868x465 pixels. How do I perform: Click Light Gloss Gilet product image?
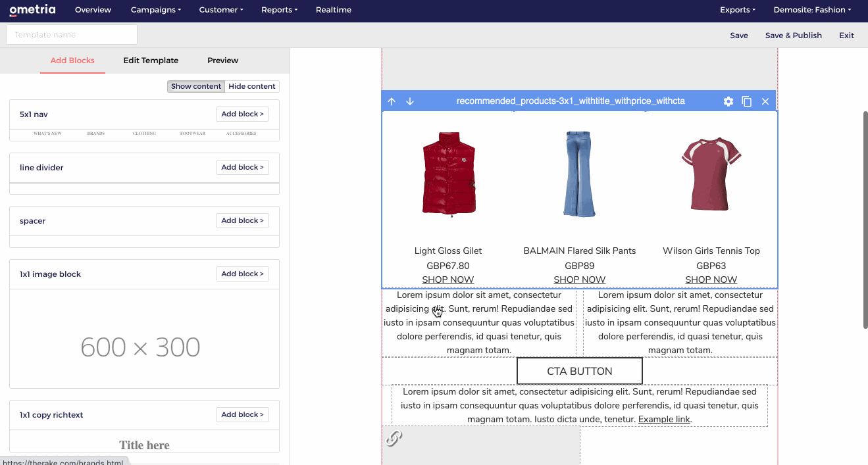(448, 174)
